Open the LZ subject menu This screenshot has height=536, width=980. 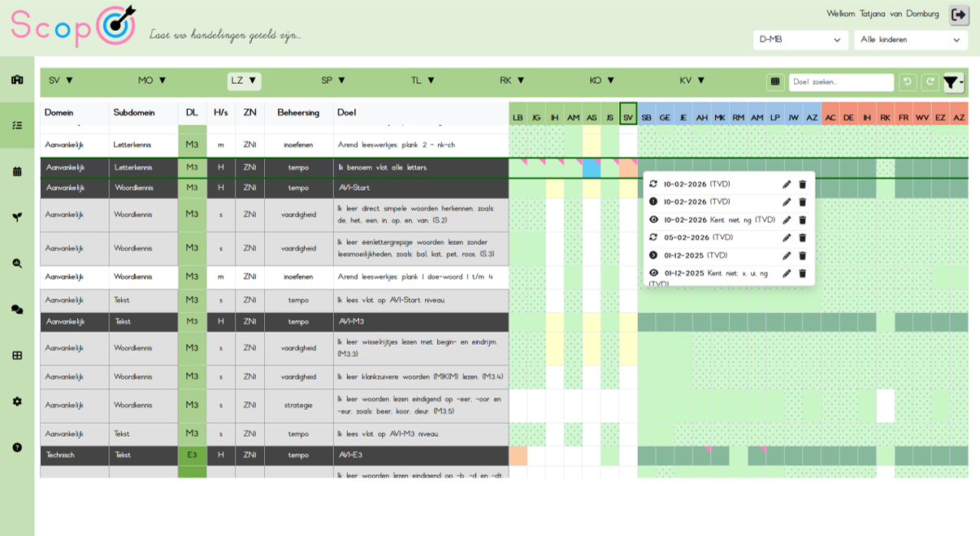244,81
